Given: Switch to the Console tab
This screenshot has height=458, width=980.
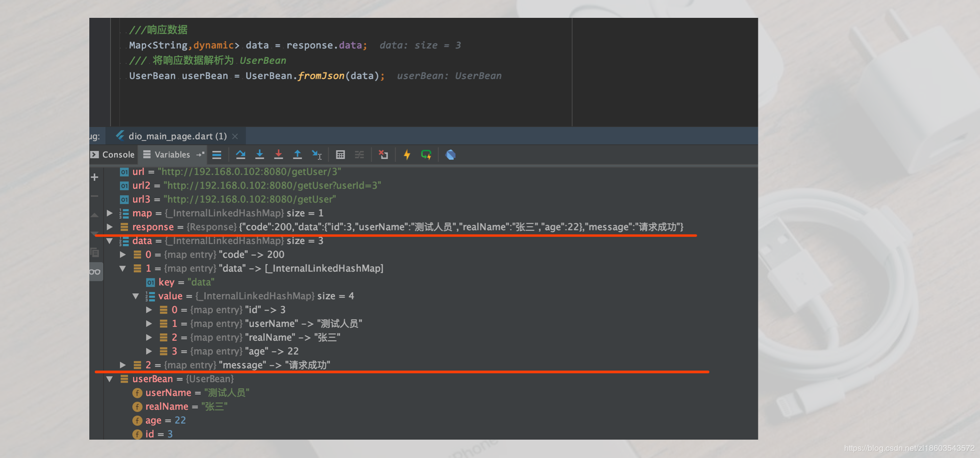Looking at the screenshot, I should tap(112, 155).
